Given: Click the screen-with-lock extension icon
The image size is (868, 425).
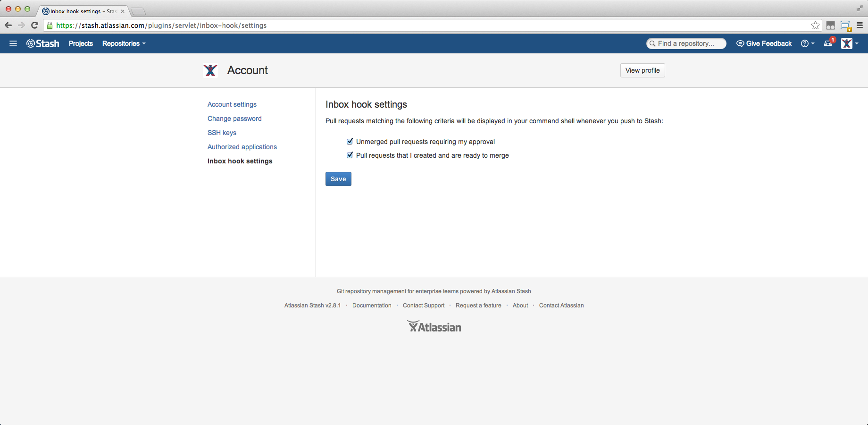Looking at the screenshot, I should coord(845,26).
